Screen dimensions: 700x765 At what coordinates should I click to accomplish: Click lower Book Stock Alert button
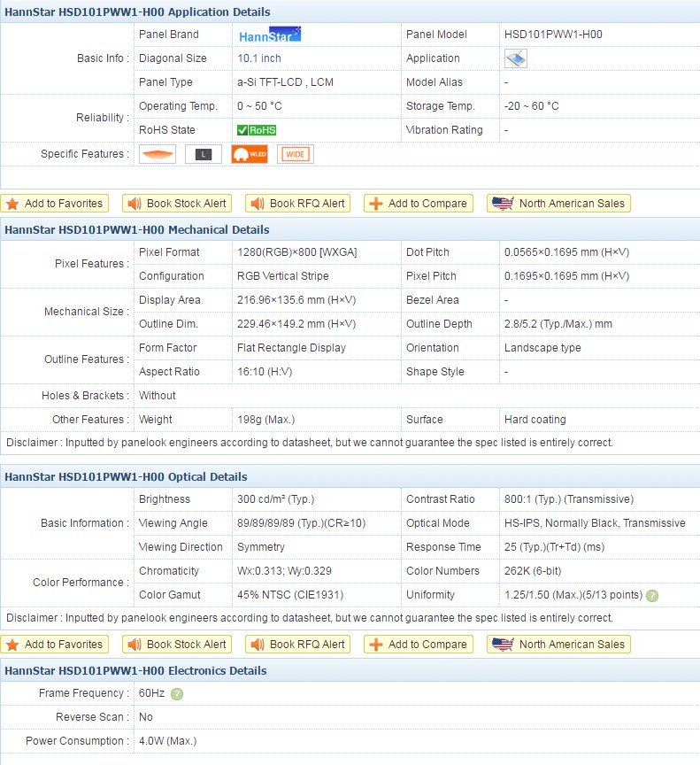pyautogui.click(x=177, y=644)
